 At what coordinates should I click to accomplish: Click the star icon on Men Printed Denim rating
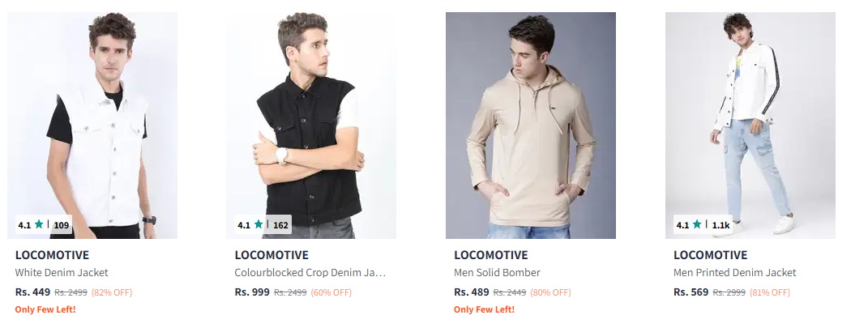point(697,224)
